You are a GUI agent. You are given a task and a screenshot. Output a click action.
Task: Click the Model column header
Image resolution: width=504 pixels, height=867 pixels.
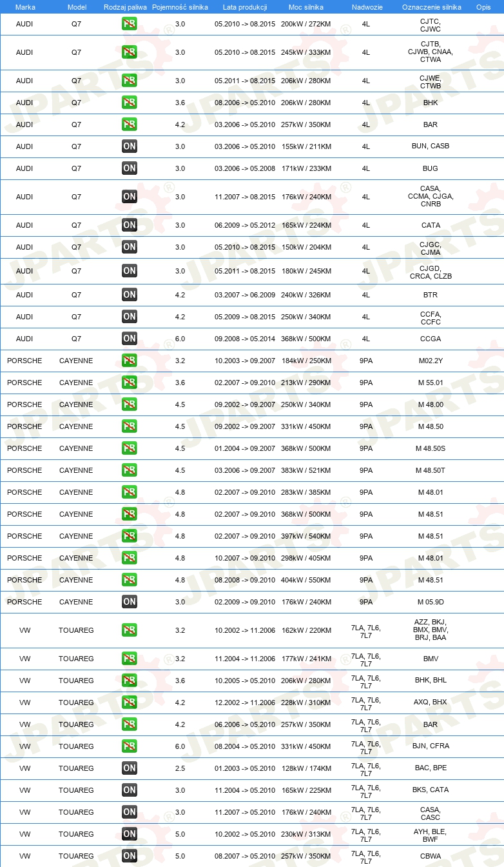[x=77, y=6]
